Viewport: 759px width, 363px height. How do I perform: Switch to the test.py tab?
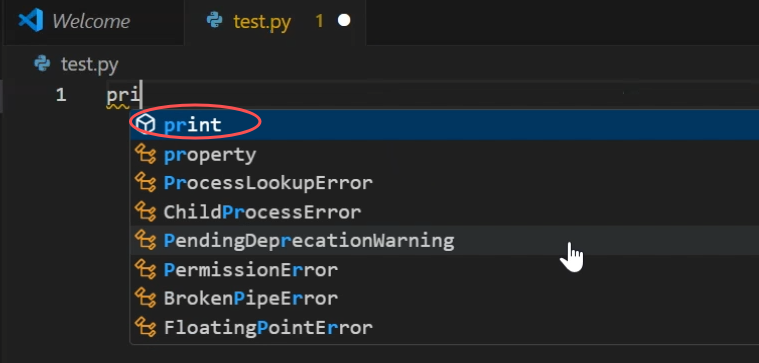click(x=274, y=22)
